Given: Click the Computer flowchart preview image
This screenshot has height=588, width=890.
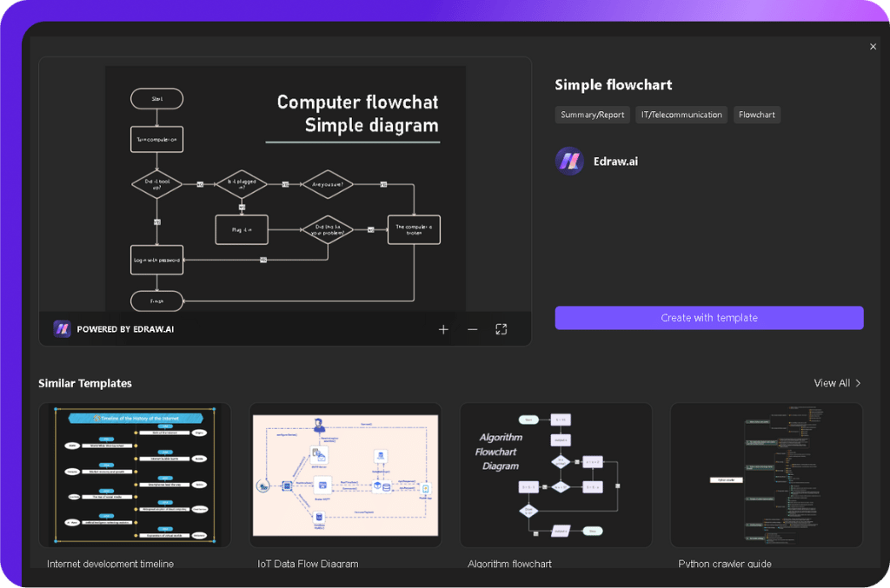Looking at the screenshot, I should click(285, 187).
